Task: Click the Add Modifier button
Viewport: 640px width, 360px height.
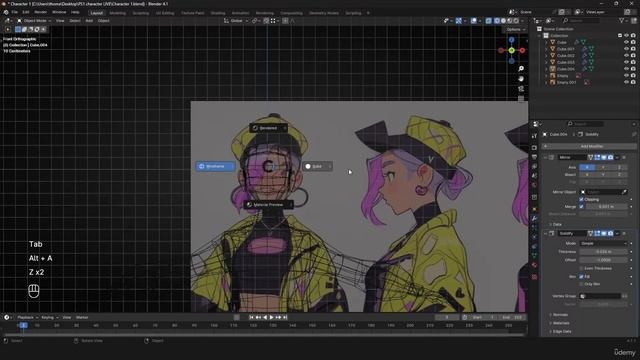Action: (590, 146)
